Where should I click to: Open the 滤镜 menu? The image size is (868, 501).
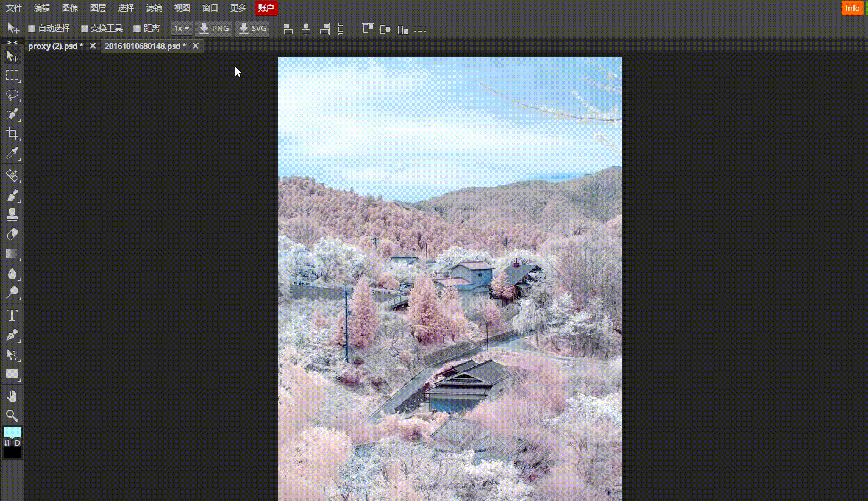(x=154, y=8)
